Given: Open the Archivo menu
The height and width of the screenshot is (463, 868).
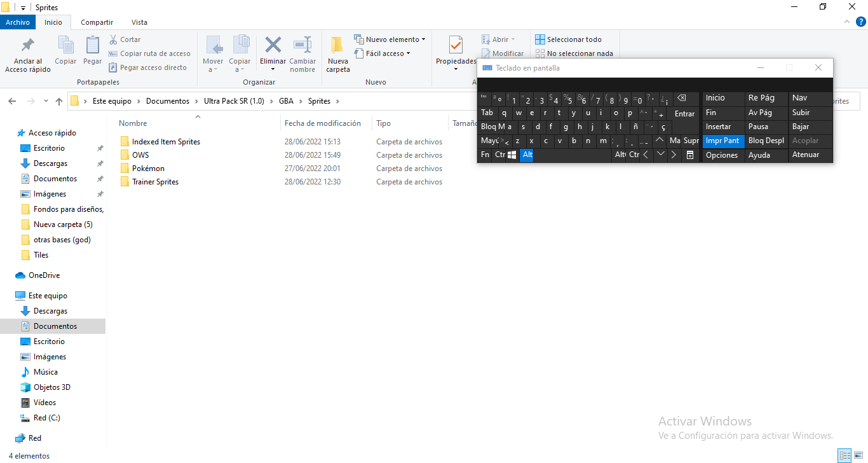Looking at the screenshot, I should tap(18, 22).
